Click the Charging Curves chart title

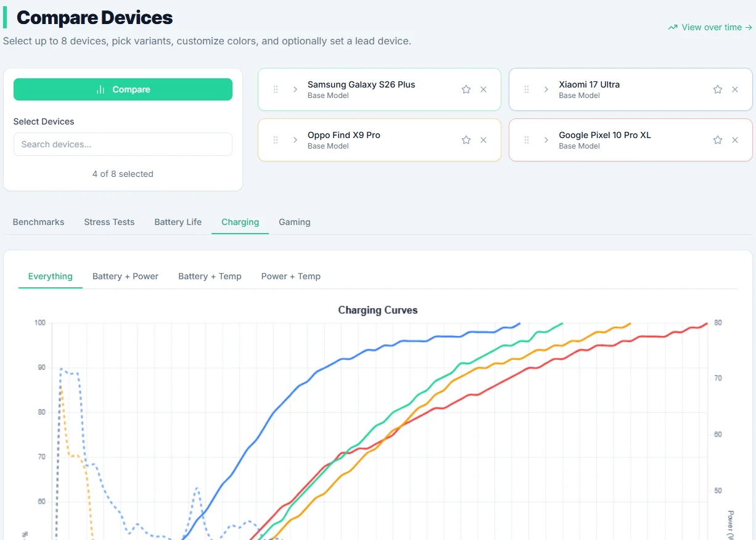coord(377,310)
